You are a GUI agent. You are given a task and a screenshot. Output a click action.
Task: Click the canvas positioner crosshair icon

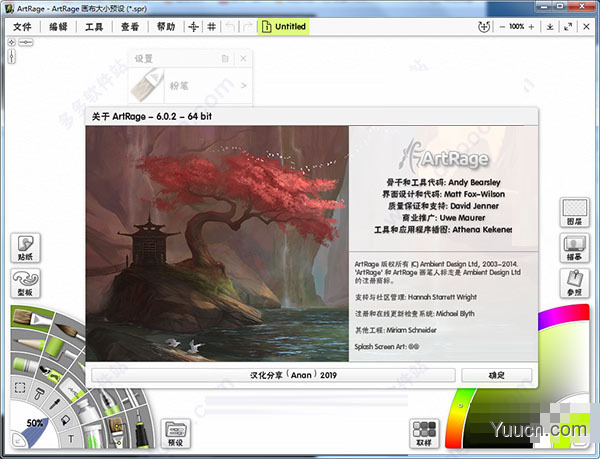194,27
